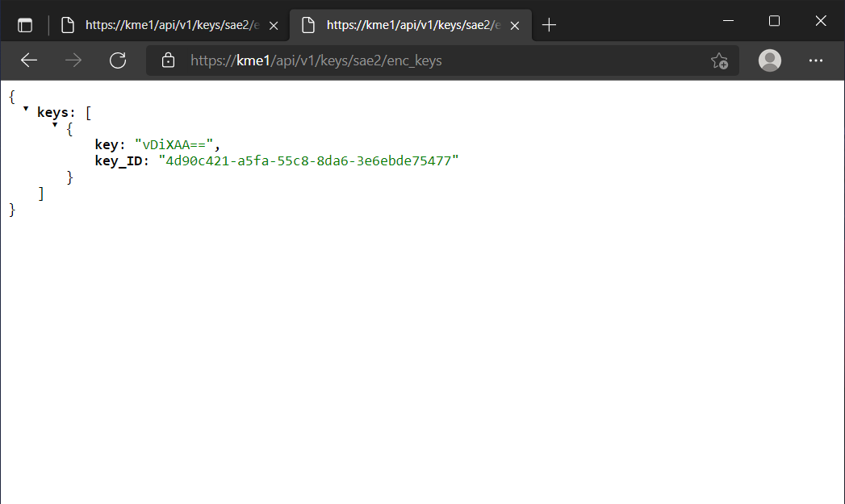Collapse the first key object
This screenshot has height=504, width=845.
tap(55, 125)
